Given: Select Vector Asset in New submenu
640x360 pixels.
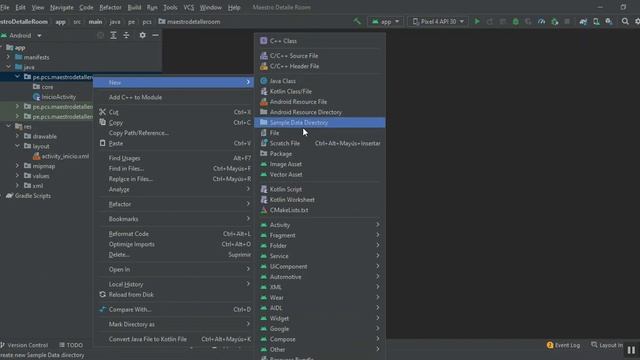Looking at the screenshot, I should 320,175.
